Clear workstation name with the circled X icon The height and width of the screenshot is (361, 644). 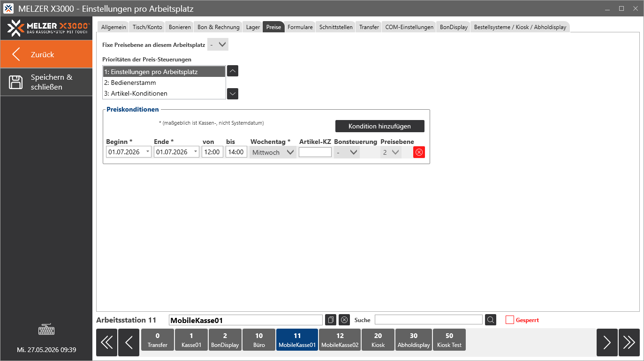(344, 320)
